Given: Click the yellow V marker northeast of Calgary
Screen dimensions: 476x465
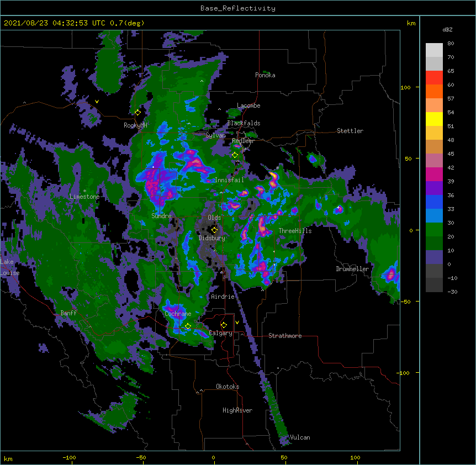Looking at the screenshot, I should pos(237,323).
